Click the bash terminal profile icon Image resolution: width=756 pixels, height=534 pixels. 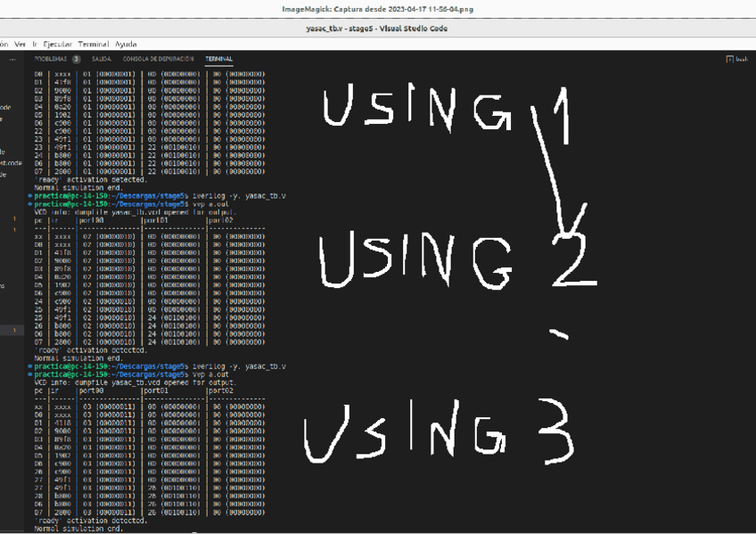[730, 60]
